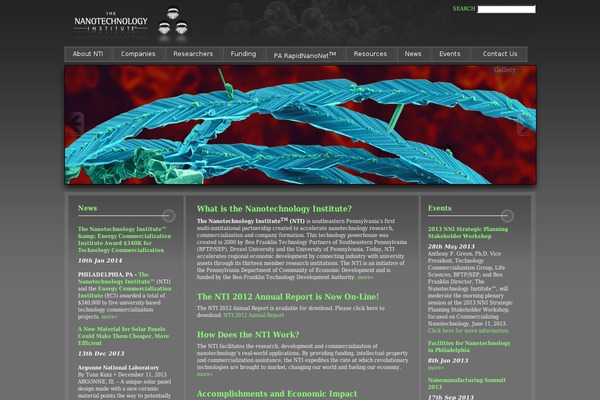Click the nanofiber banner image
The image size is (600, 400).
pos(300,125)
